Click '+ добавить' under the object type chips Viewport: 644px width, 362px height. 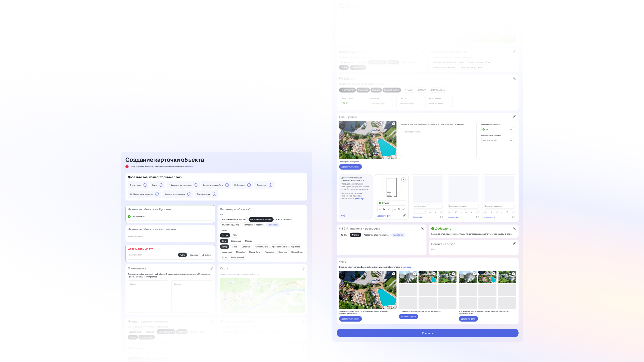[273, 225]
